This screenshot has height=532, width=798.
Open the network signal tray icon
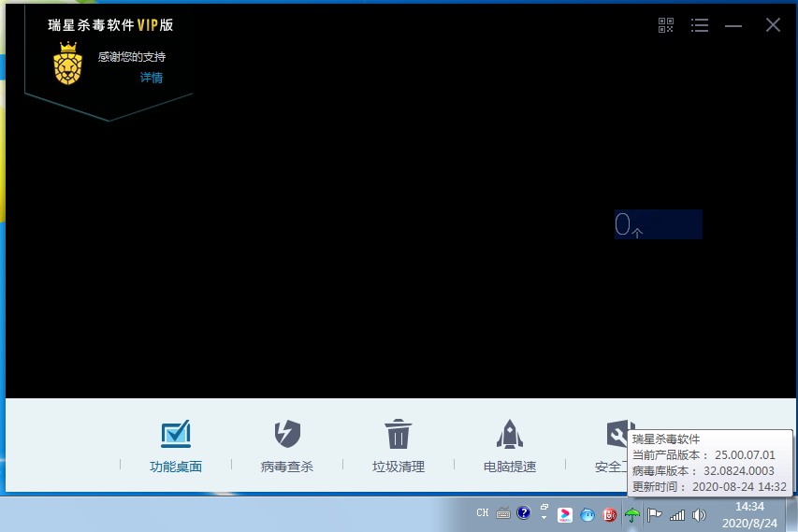(x=677, y=515)
